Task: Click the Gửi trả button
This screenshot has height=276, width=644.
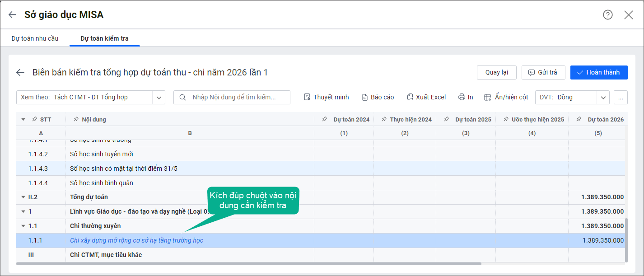Action: [x=543, y=72]
